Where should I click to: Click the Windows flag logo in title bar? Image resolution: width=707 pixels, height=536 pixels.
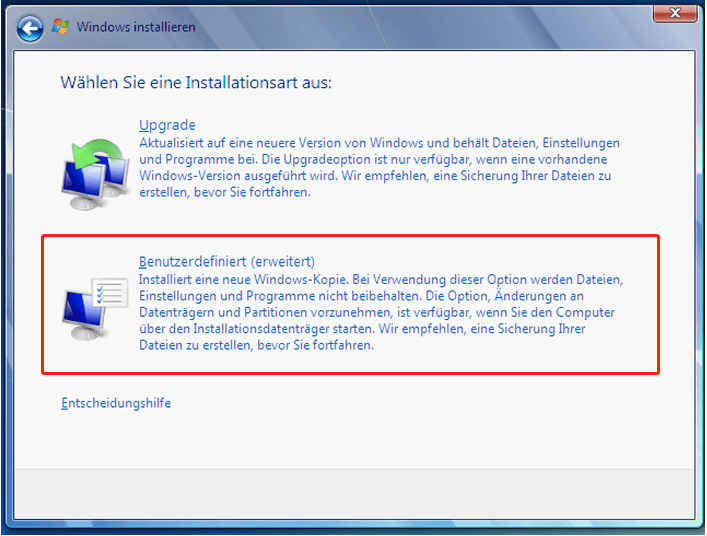click(x=60, y=27)
